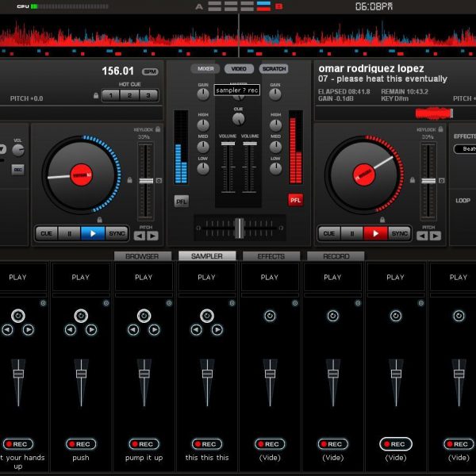Sync the right deck tempo
Screen dimensions: 476x476
coord(400,233)
